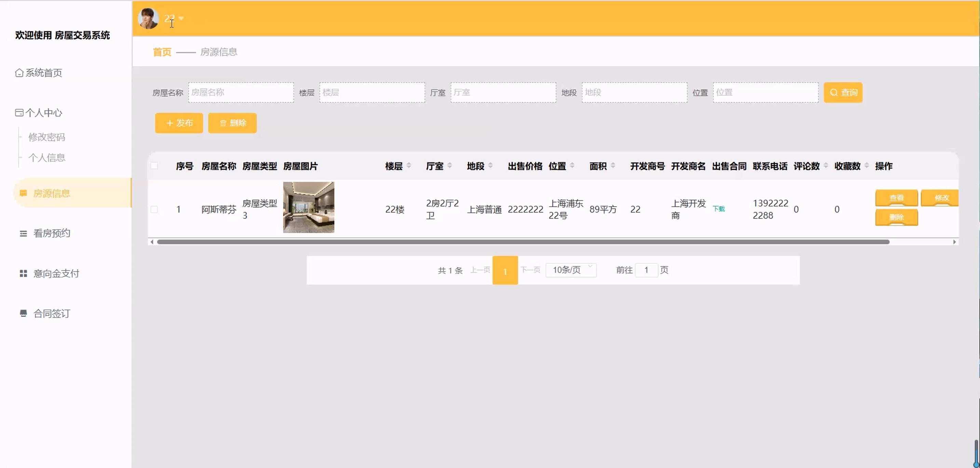This screenshot has width=980, height=468.
Task: Click the 看房预约 list icon
Action: click(x=23, y=233)
